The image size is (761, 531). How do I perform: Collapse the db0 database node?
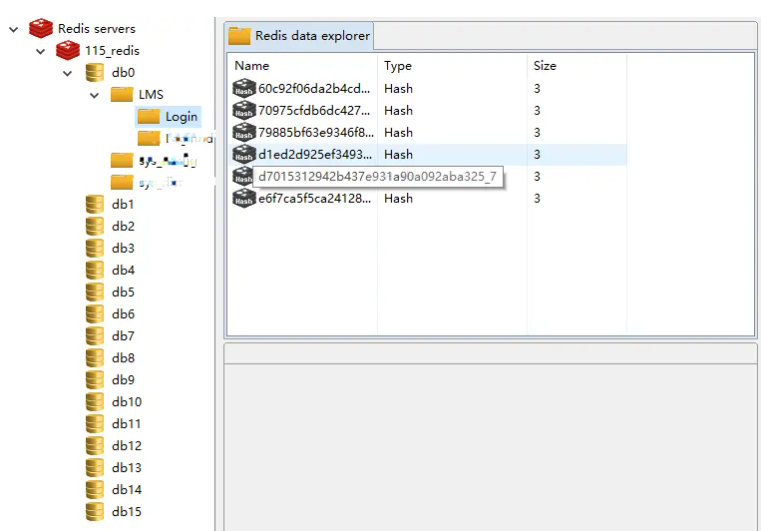point(68,73)
